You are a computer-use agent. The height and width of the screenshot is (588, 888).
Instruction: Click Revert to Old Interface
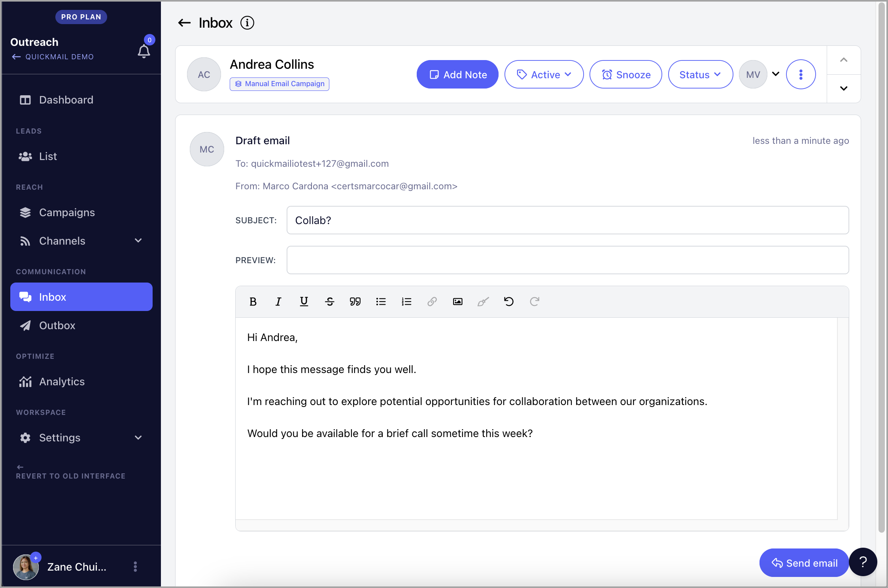pyautogui.click(x=70, y=473)
